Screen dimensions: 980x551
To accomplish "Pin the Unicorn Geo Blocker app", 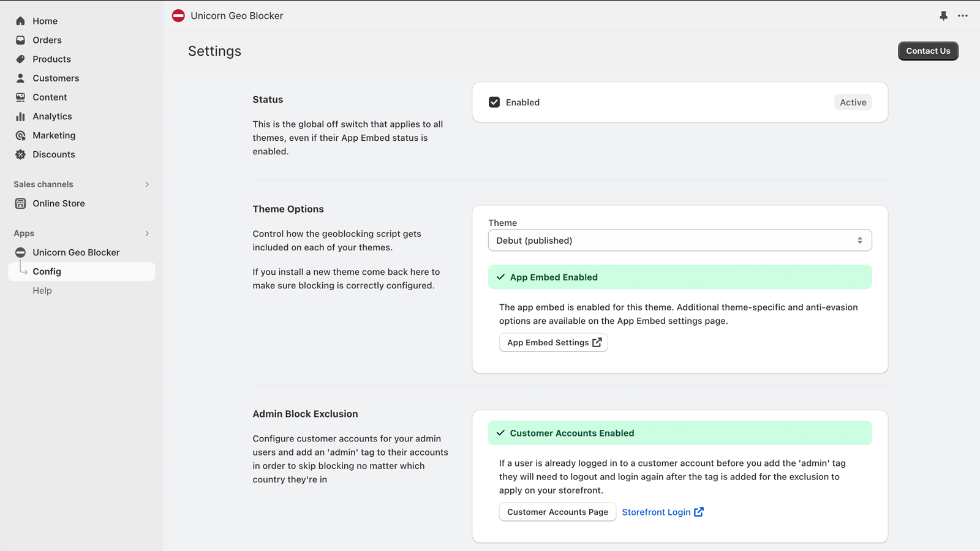I will click(943, 15).
